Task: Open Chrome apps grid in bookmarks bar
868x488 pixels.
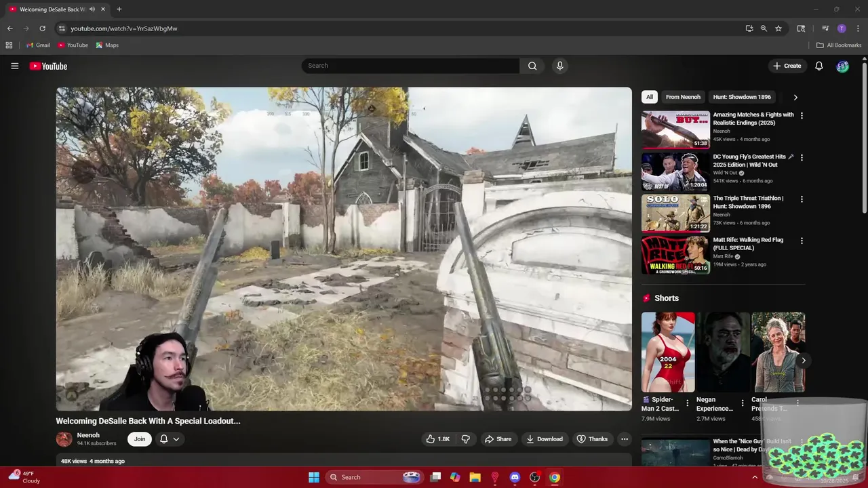Action: pos(9,45)
